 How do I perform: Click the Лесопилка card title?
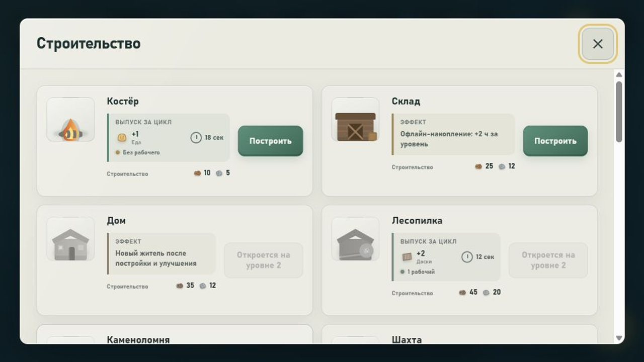(x=417, y=220)
